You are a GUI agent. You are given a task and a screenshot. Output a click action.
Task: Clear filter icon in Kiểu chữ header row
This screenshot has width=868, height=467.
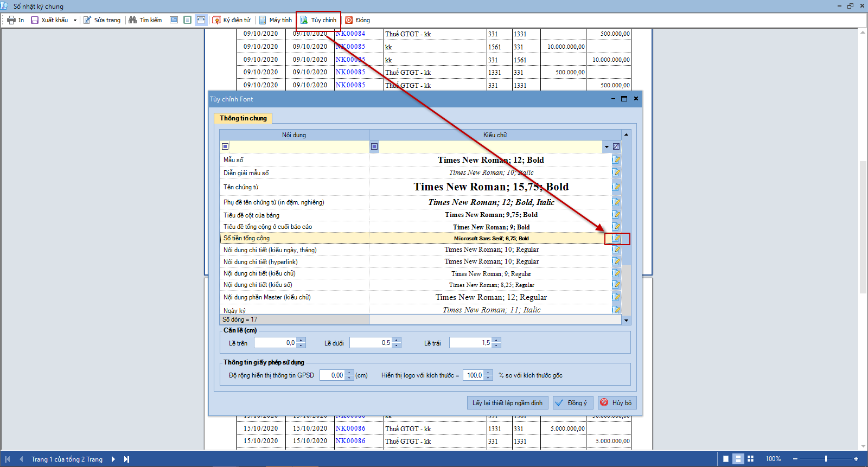click(616, 146)
